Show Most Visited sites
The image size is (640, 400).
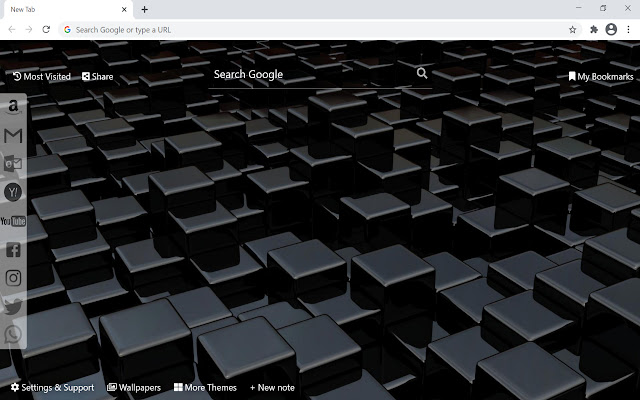click(41, 76)
